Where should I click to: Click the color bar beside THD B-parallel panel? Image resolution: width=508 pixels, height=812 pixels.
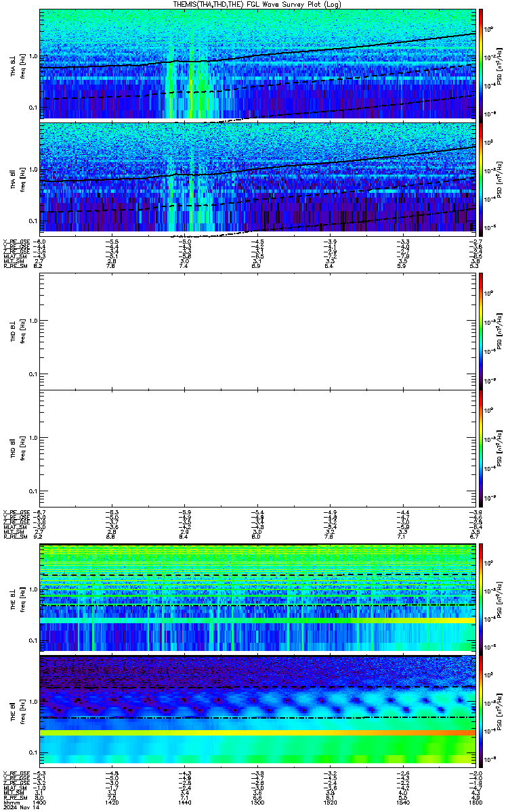tap(481, 448)
